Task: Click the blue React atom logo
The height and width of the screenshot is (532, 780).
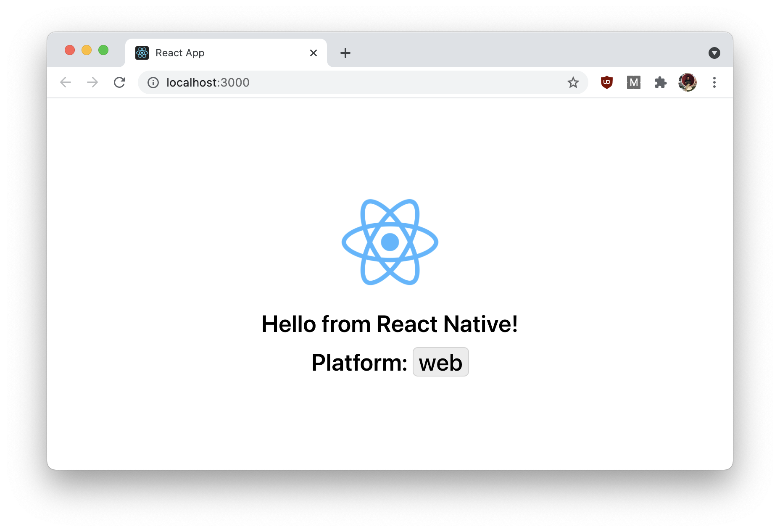Action: point(390,242)
